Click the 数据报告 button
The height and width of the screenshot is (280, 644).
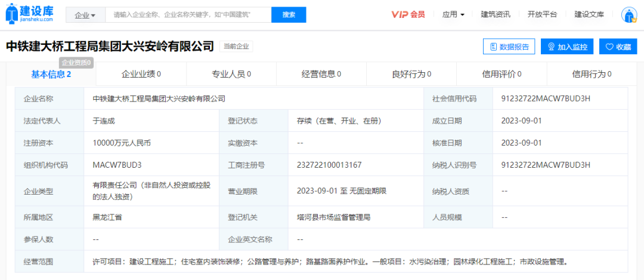pos(509,47)
